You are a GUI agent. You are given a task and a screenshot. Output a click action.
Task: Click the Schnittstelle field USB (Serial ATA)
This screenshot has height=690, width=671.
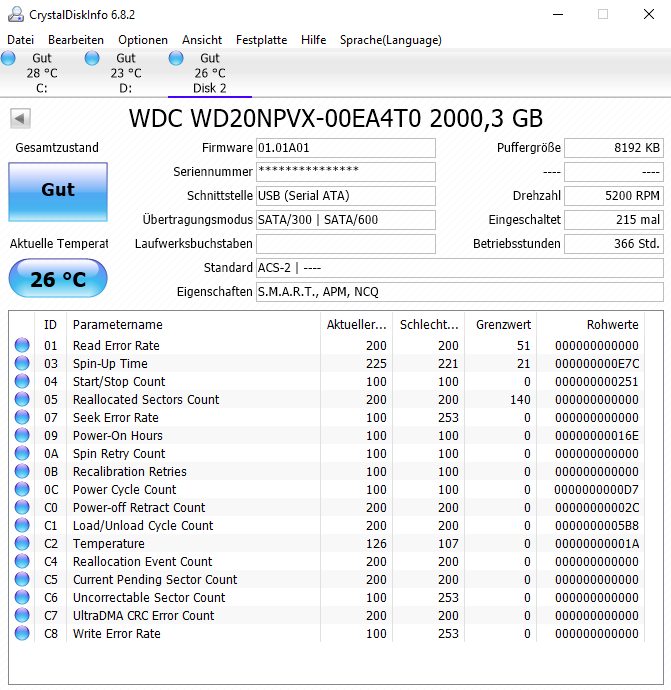[x=346, y=196]
